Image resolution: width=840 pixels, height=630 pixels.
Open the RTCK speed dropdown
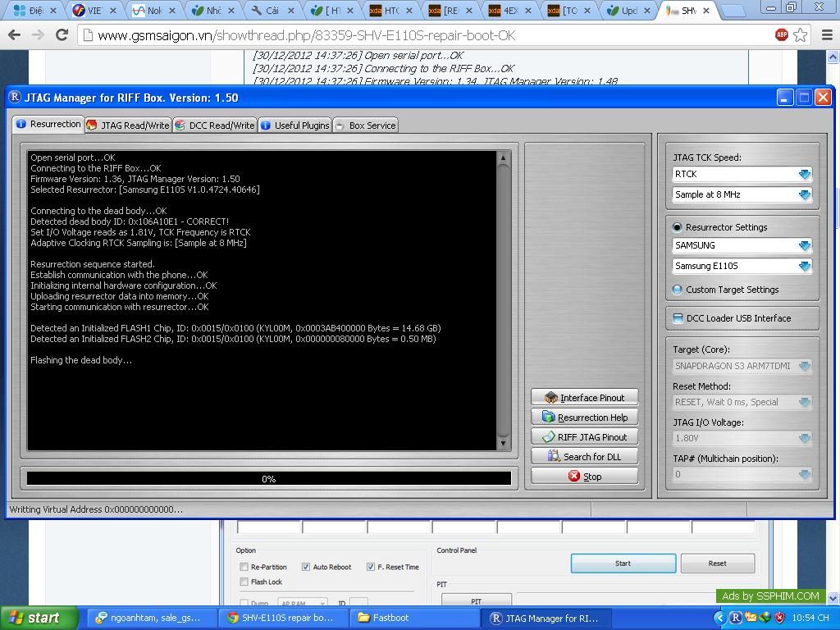tap(742, 174)
